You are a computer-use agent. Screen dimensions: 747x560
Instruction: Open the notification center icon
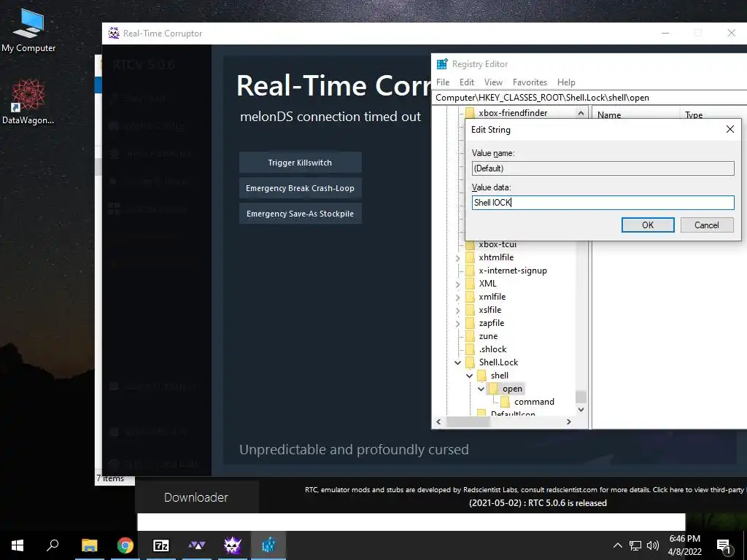click(723, 546)
